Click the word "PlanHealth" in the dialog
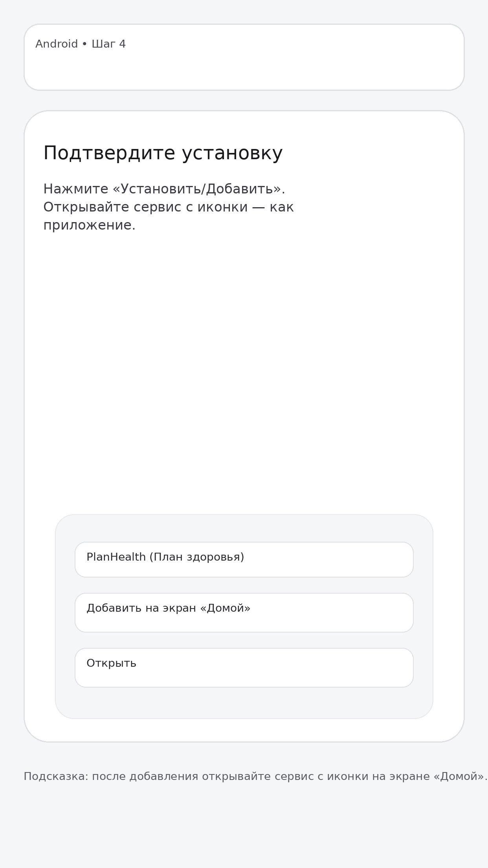The width and height of the screenshot is (488, 868). 116,557
